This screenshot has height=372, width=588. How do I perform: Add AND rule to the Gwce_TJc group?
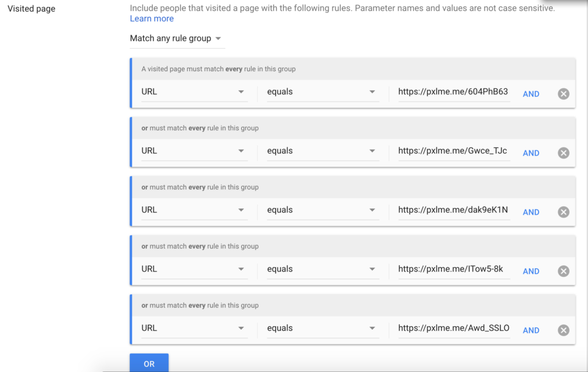(531, 153)
